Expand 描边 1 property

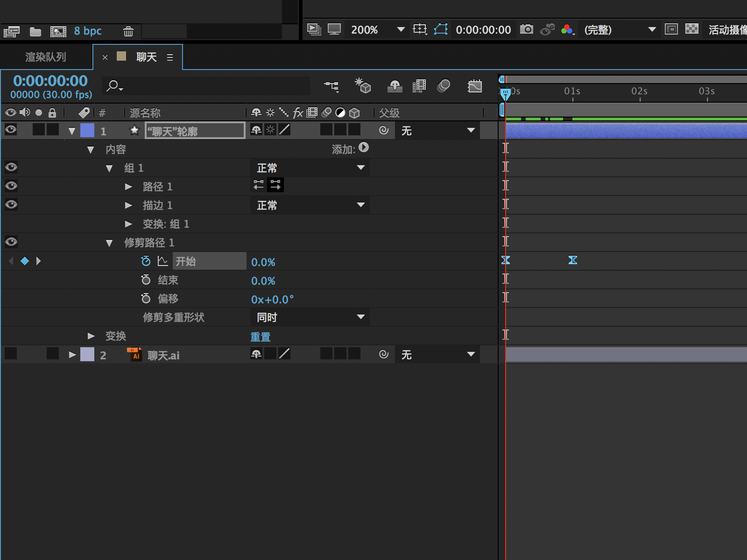pyautogui.click(x=128, y=205)
